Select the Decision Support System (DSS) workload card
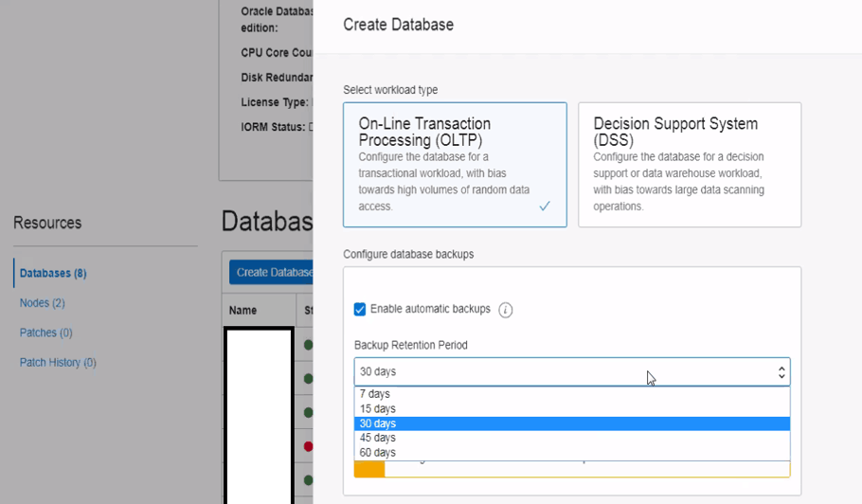Screen dimensions: 862x504 pyautogui.click(x=690, y=164)
